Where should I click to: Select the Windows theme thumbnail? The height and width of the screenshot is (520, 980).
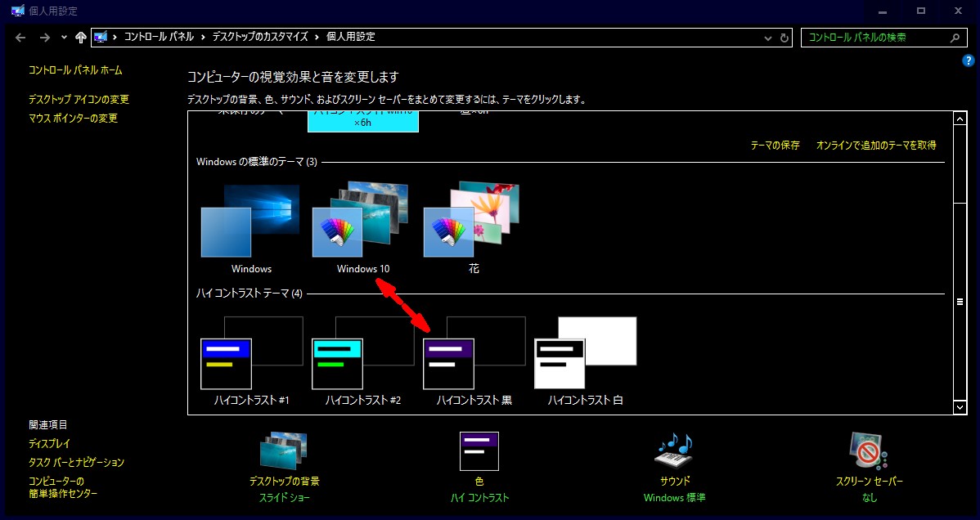point(250,220)
